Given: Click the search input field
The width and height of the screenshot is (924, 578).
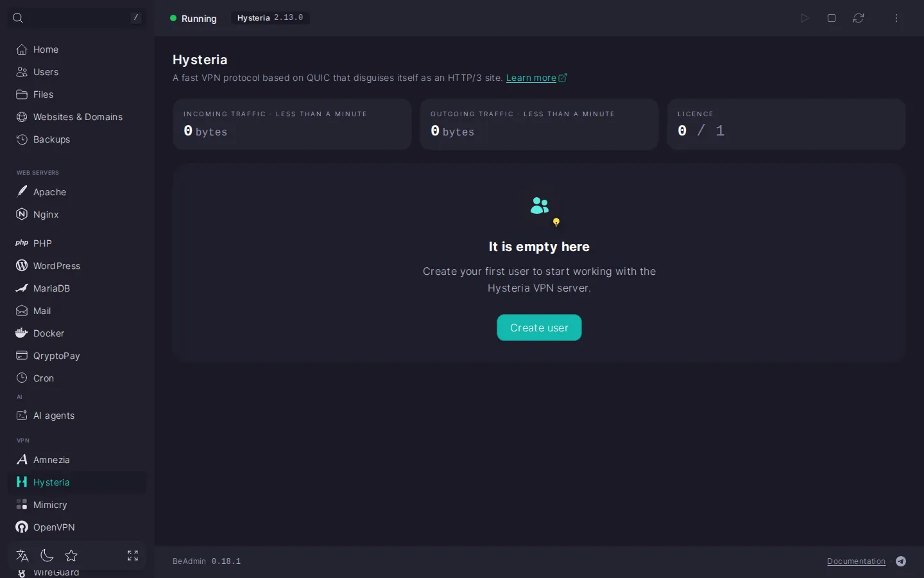Looking at the screenshot, I should click(x=76, y=18).
